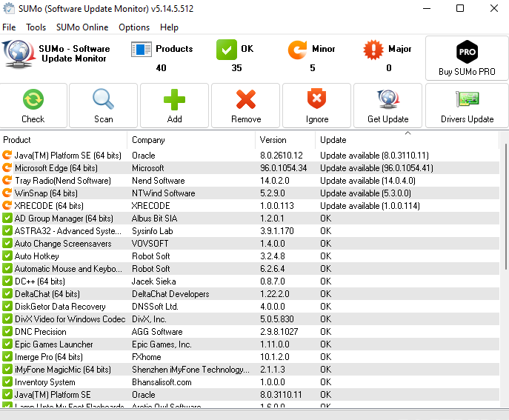Click the OK icon beside DC++ (64 bits)
This screenshot has width=509, height=420.
[7, 281]
